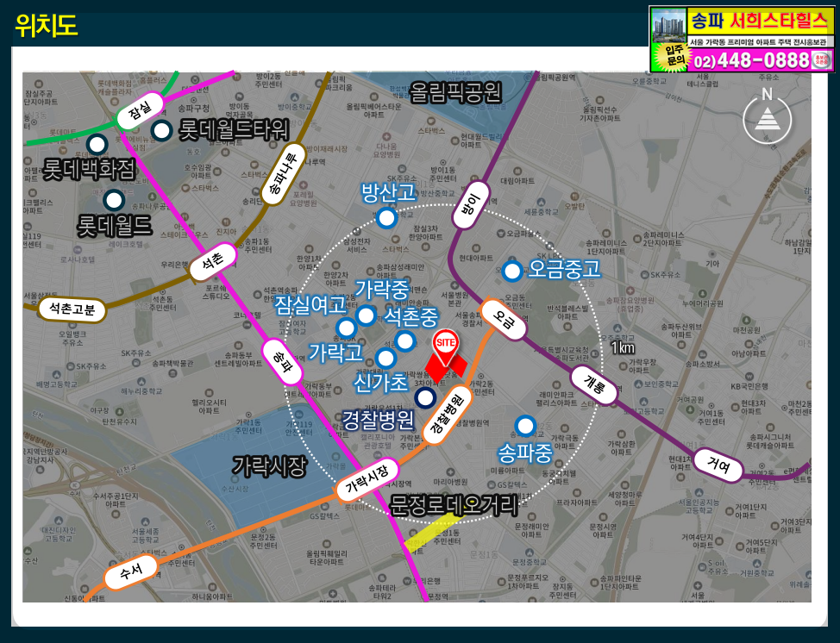Click the navy 경찰병원 text label
Viewport: 840px width, 643px height.
click(379, 421)
